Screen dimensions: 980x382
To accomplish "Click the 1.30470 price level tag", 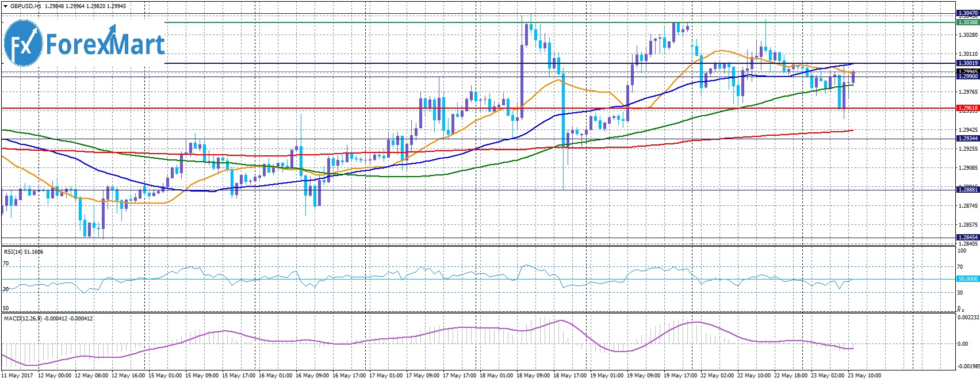I will pos(967,13).
